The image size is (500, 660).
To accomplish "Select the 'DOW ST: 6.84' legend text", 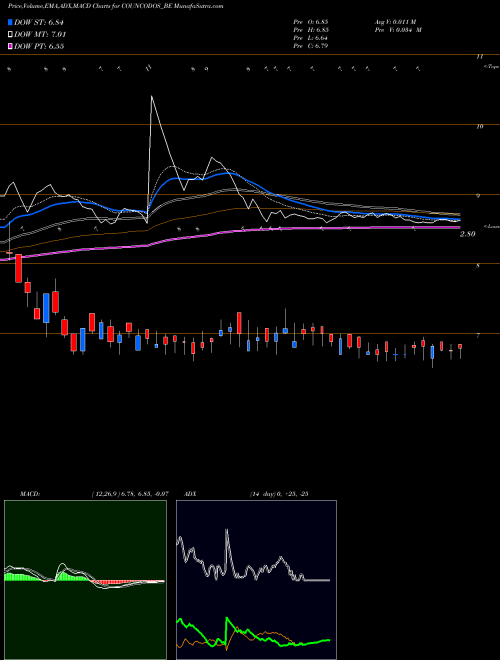I will [39, 22].
